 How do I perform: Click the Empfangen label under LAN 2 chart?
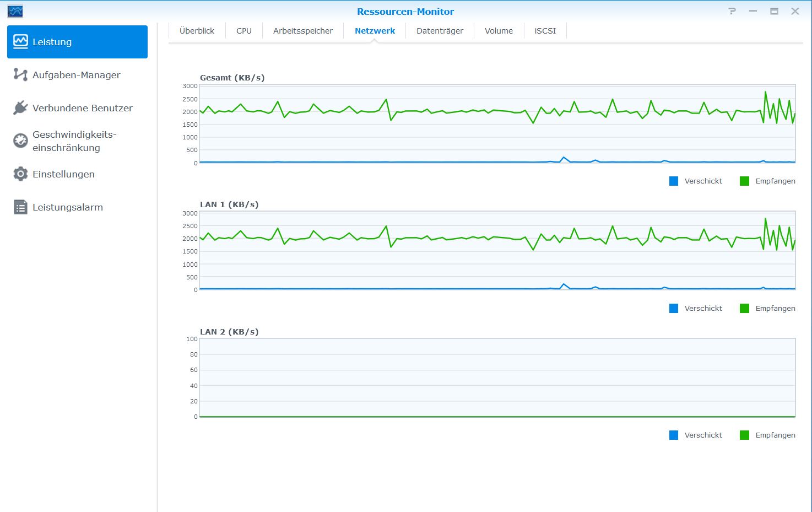click(775, 435)
